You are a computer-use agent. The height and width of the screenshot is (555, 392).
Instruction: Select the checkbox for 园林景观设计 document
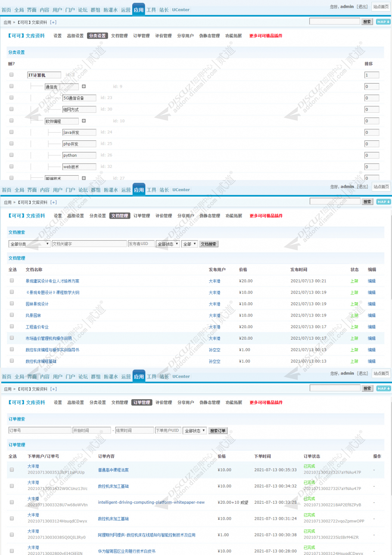click(12, 304)
